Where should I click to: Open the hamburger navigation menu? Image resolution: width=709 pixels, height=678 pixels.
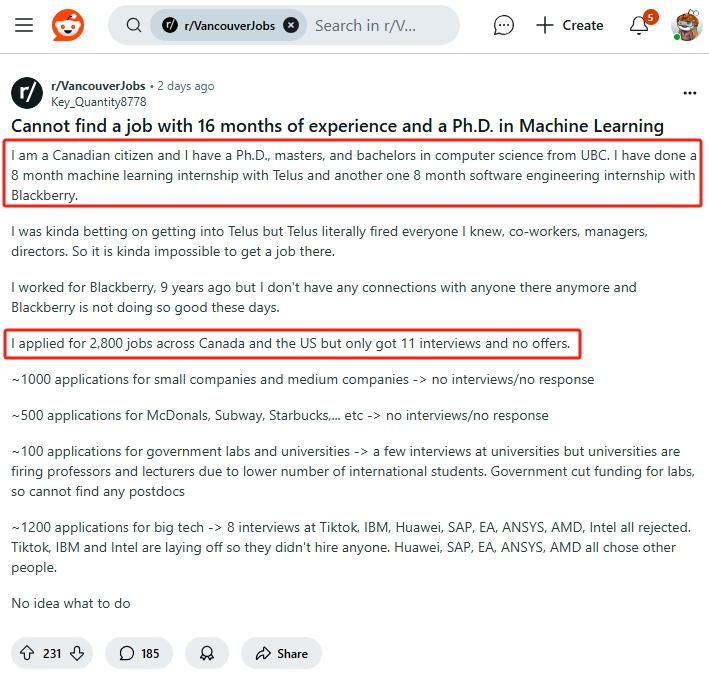(x=24, y=25)
